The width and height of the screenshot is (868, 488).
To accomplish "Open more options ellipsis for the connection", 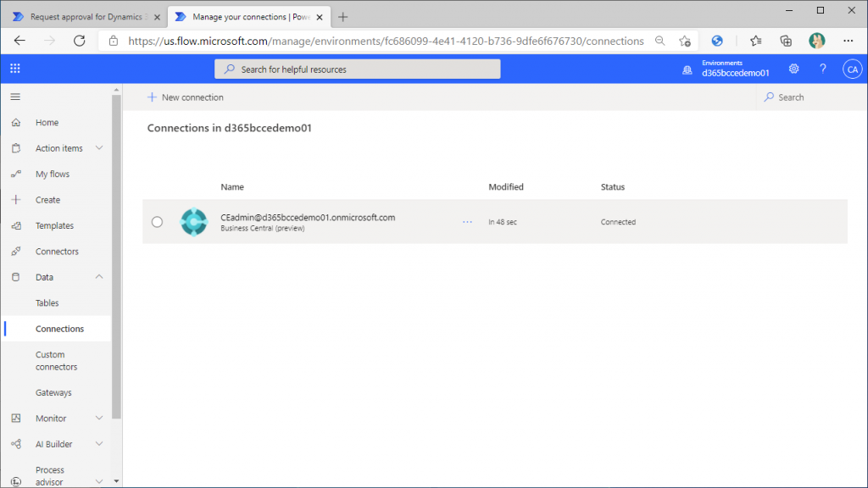I will click(467, 222).
